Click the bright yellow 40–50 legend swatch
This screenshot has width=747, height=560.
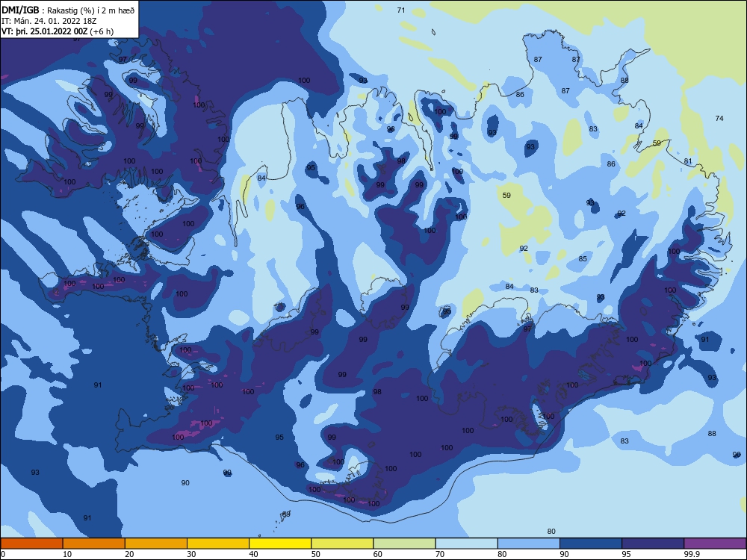tap(280, 544)
